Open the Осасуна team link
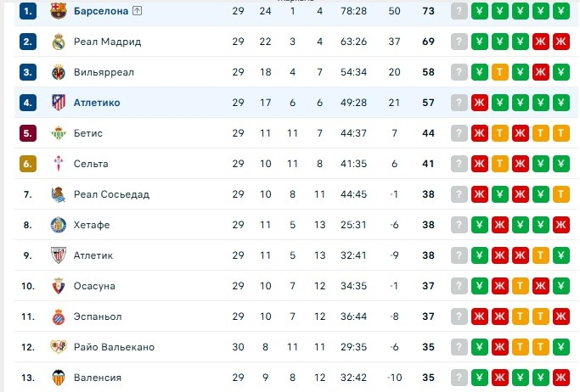Screen dimensions: 580x392 click(94, 286)
